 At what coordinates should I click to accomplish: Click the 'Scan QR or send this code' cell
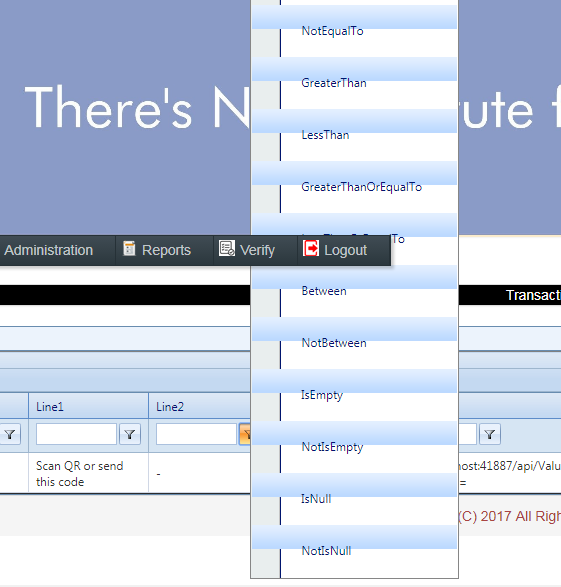coord(88,474)
